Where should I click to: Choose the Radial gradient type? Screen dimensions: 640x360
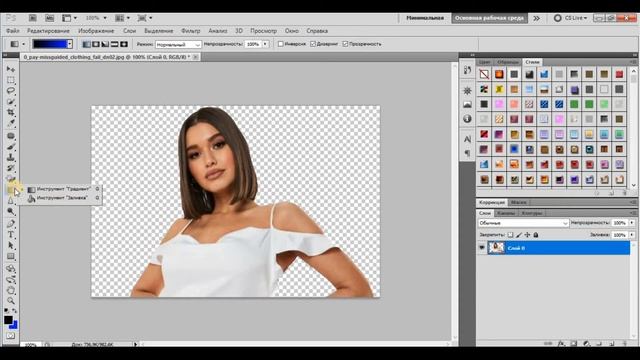pos(96,44)
